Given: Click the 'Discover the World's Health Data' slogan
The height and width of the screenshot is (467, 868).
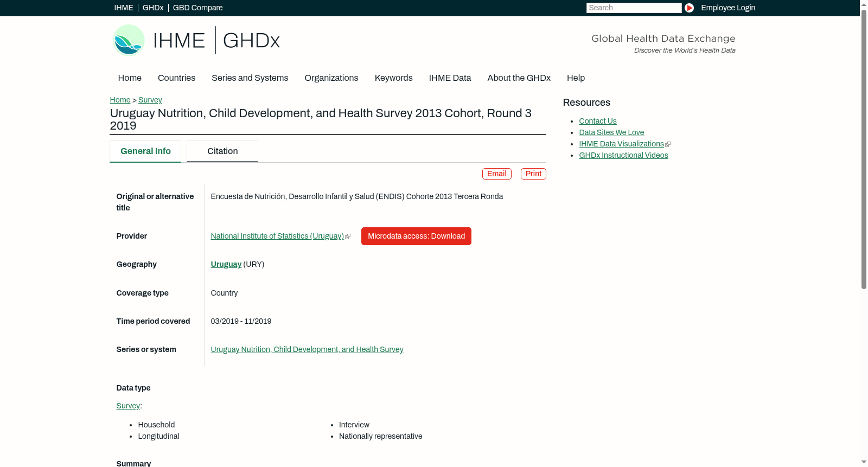Looking at the screenshot, I should pos(685,50).
